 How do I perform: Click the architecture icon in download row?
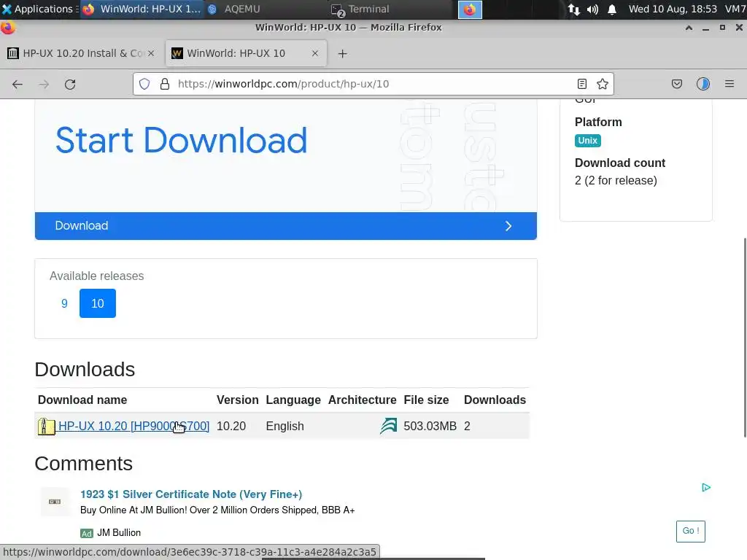pos(388,426)
